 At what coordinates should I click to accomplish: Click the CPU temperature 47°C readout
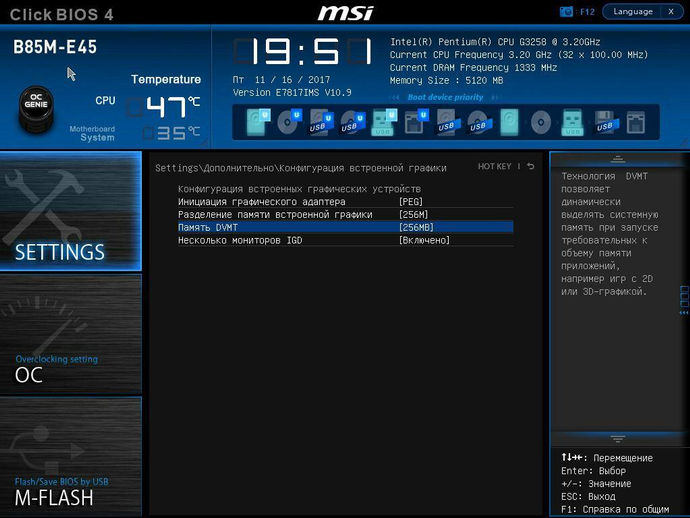[x=165, y=107]
